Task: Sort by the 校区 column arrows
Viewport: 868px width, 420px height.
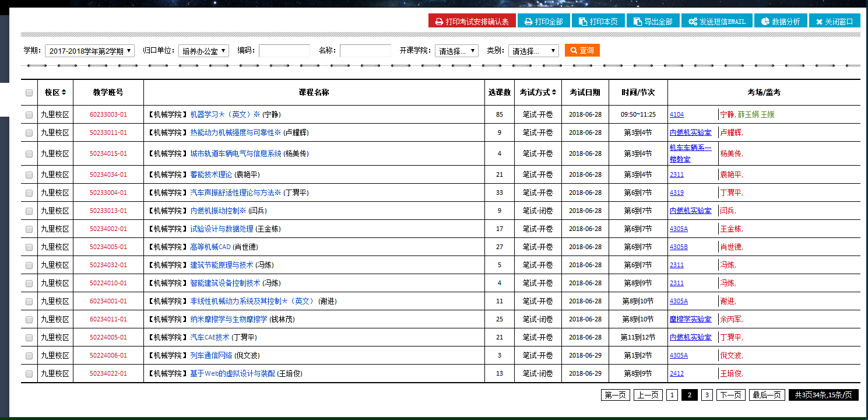Action: pos(64,92)
